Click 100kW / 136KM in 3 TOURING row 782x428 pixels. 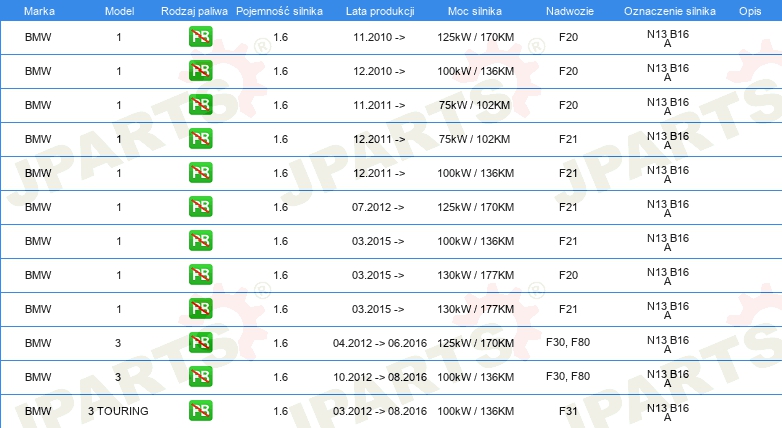[475, 411]
